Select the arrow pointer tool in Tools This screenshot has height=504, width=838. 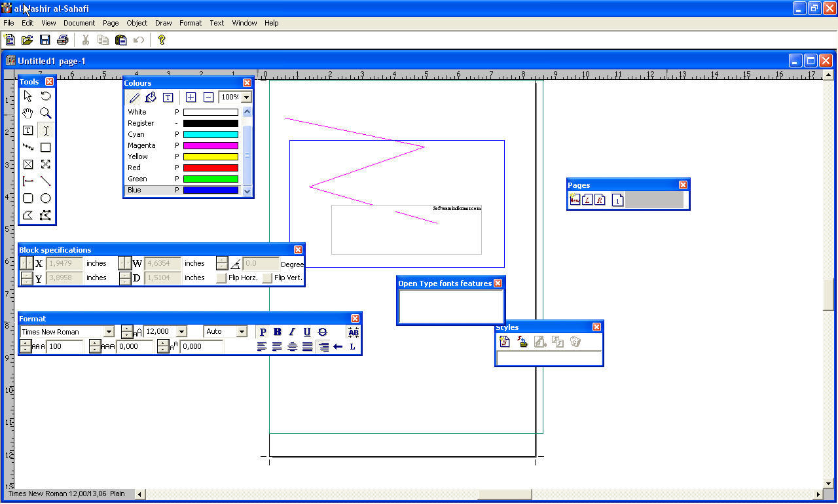[x=28, y=96]
